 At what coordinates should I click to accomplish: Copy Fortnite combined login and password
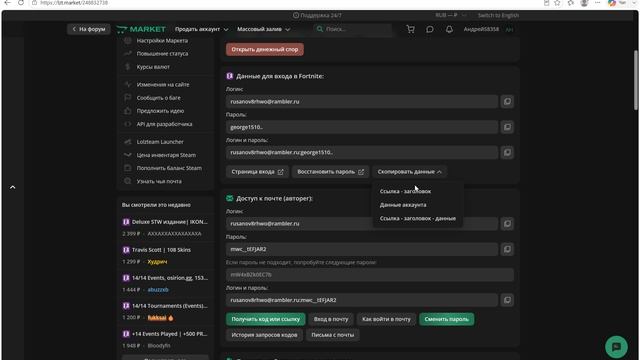point(507,153)
